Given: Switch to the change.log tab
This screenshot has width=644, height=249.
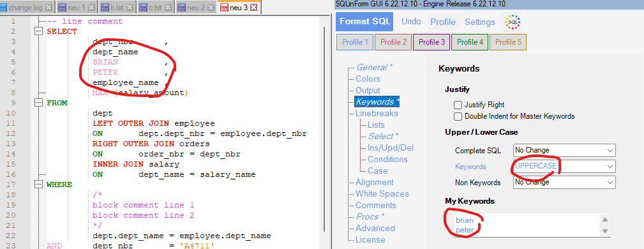Looking at the screenshot, I should pyautogui.click(x=26, y=8).
